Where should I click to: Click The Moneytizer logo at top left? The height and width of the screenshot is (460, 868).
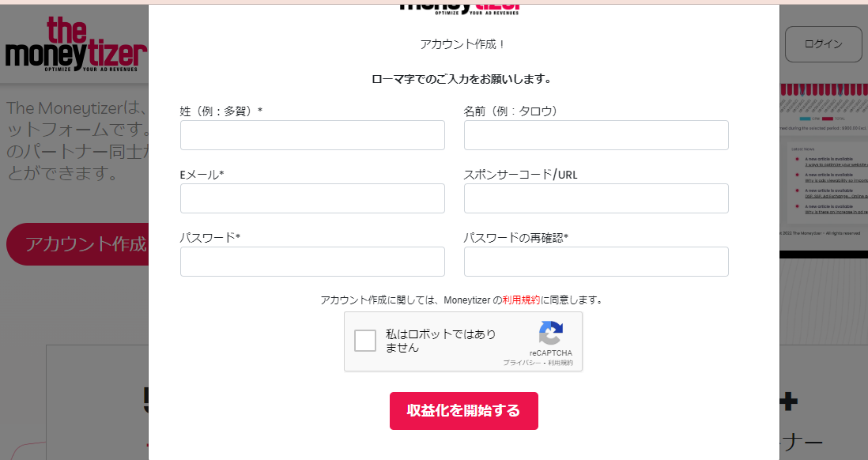pyautogui.click(x=76, y=44)
